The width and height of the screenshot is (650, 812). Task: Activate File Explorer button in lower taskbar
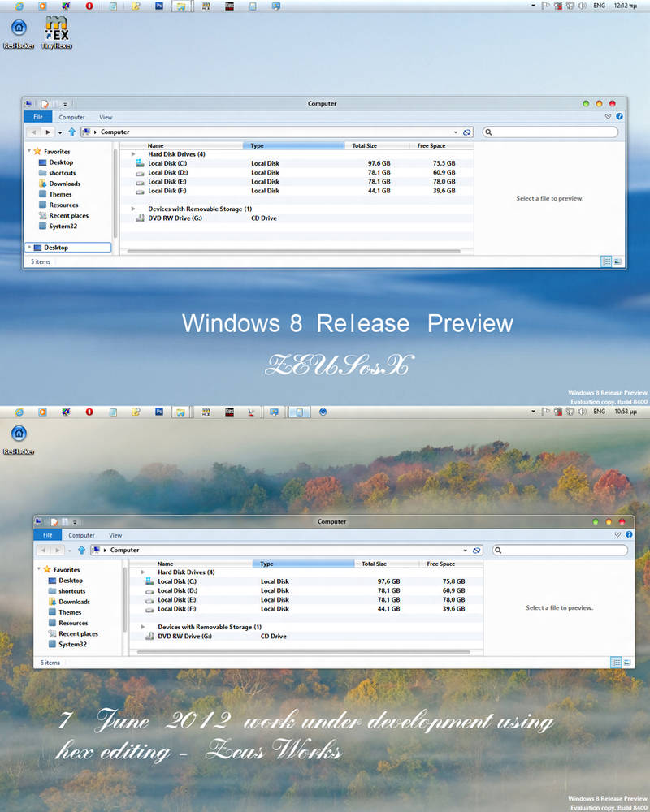[x=180, y=412]
